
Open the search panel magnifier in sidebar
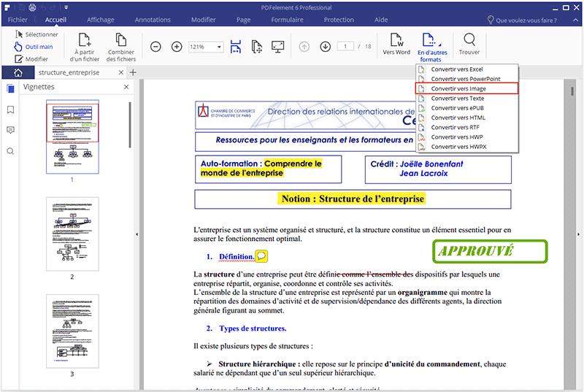pyautogui.click(x=10, y=151)
